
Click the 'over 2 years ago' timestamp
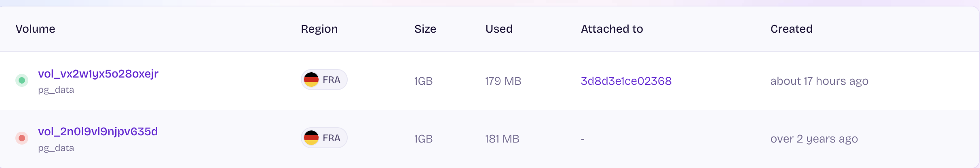(814, 139)
